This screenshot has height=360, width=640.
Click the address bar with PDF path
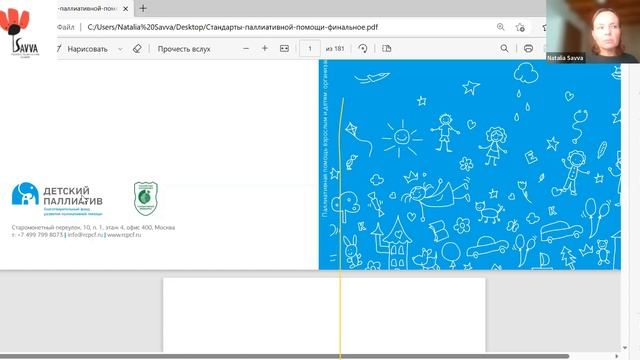(233, 27)
